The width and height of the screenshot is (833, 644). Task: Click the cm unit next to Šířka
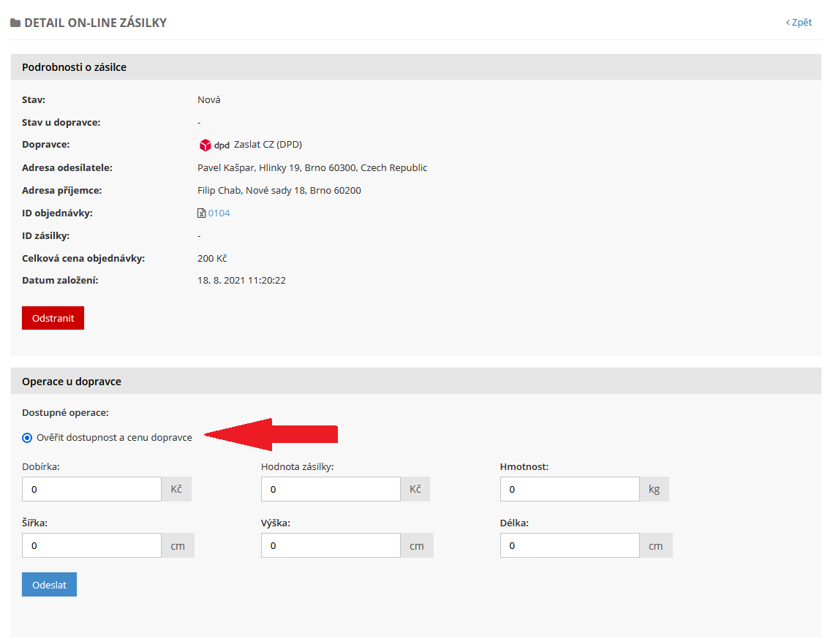[x=178, y=545]
